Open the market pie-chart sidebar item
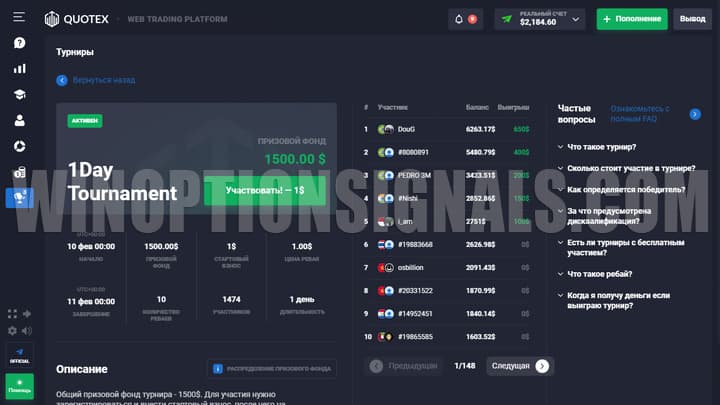This screenshot has height=405, width=720. 19,147
